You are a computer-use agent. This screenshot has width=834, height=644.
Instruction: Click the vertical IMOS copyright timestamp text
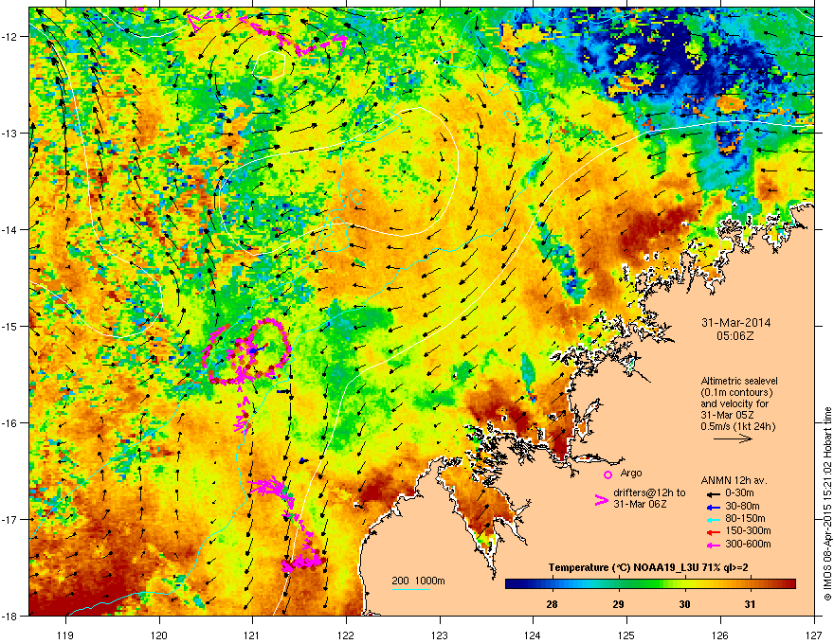[827, 504]
